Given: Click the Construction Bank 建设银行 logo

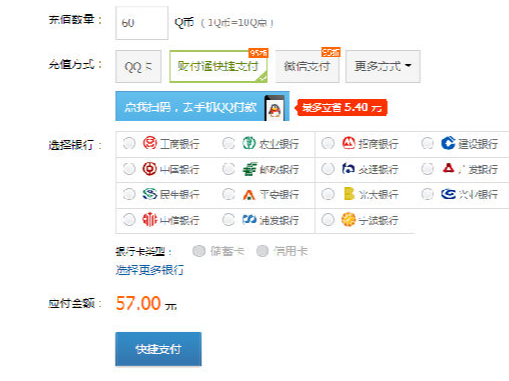Looking at the screenshot, I should point(448,143).
